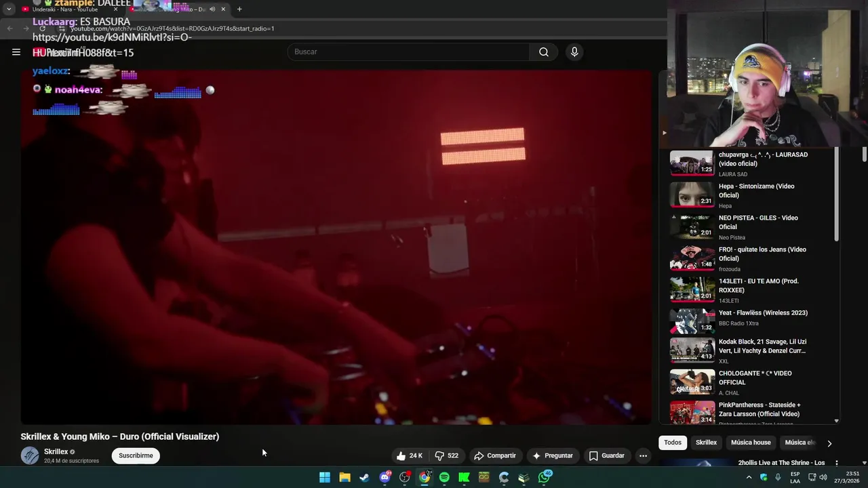This screenshot has width=868, height=488.
Task: Click the page vertical scrollbar thumb
Action: (865, 155)
